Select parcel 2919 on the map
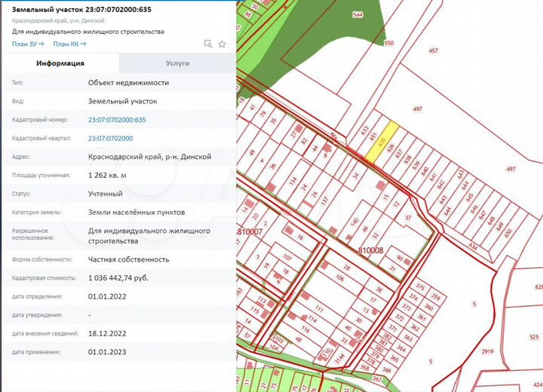Image resolution: width=543 pixels, height=392 pixels. click(x=487, y=351)
